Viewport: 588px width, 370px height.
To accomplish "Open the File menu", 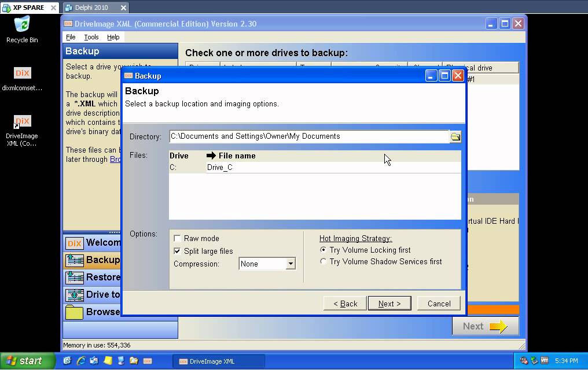I will click(x=71, y=37).
